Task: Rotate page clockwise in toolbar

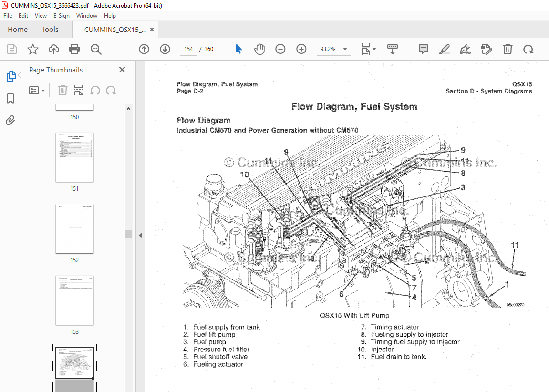Action: click(x=528, y=49)
